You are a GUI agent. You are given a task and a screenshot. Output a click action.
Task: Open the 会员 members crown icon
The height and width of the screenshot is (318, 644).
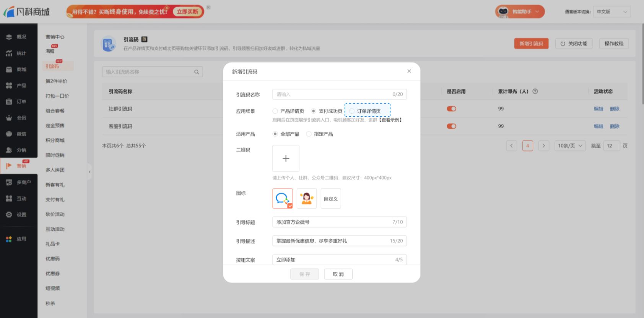click(9, 118)
